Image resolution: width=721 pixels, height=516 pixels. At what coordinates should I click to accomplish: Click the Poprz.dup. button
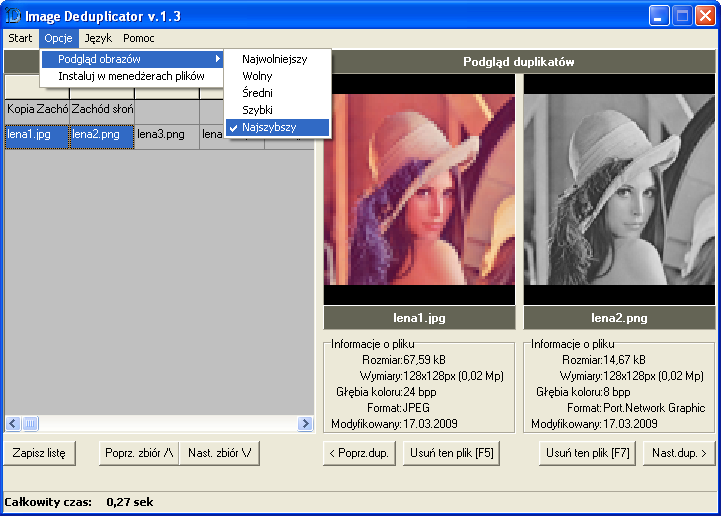[359, 453]
